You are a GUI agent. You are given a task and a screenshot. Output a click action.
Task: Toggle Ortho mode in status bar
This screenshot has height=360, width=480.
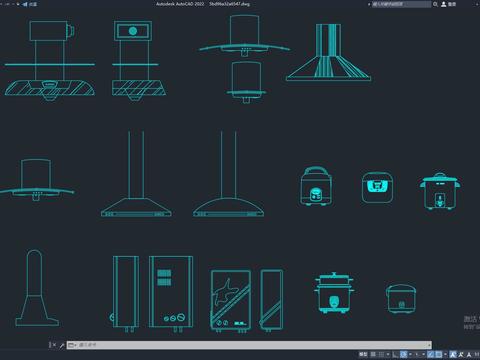[395, 354]
